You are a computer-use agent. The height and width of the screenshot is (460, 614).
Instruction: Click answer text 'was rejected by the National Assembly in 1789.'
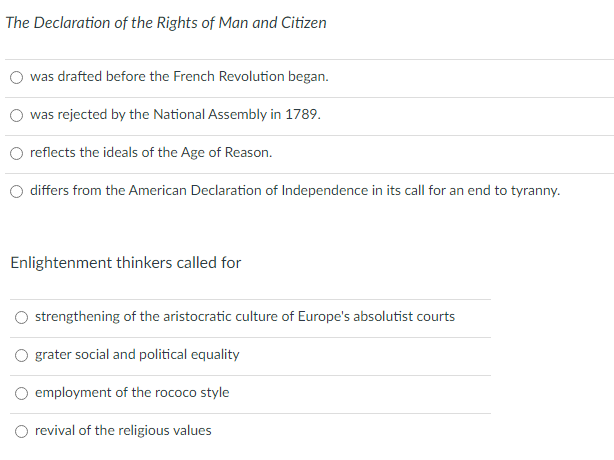click(175, 114)
